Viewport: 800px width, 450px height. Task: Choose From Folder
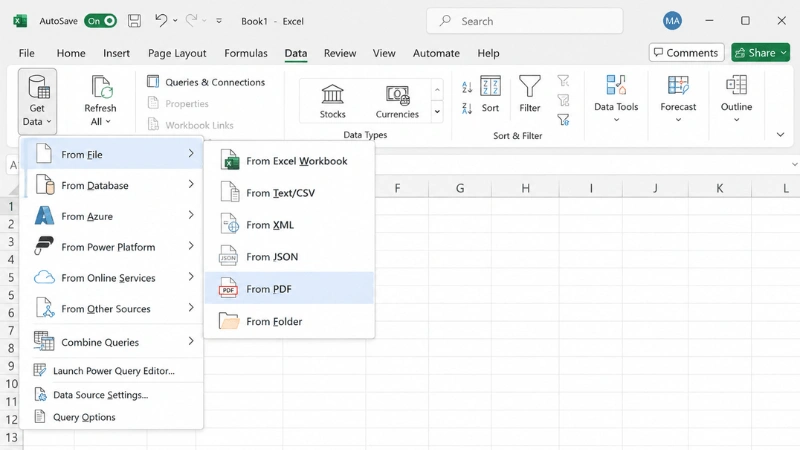(x=289, y=321)
